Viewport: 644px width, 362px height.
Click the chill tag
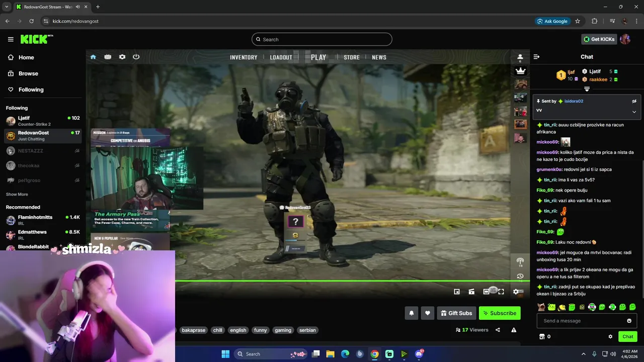217,330
